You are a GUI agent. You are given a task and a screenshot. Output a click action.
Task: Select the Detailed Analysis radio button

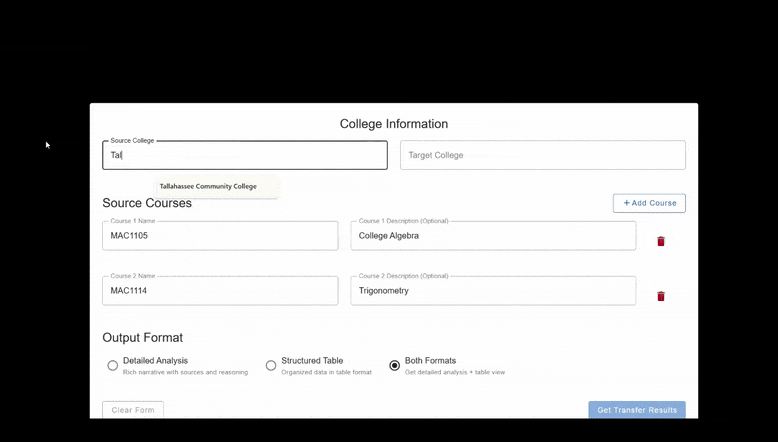click(x=113, y=366)
